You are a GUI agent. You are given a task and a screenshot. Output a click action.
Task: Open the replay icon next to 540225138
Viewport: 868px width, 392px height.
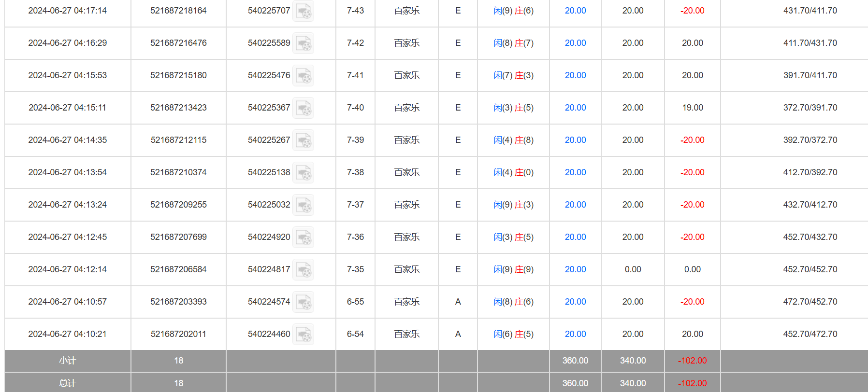click(304, 173)
